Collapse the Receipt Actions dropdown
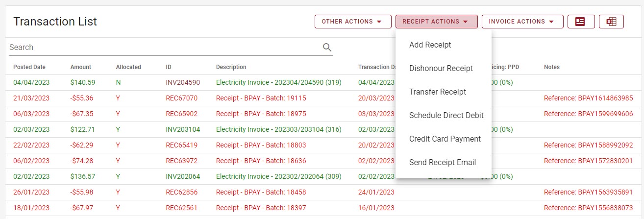This screenshot has width=644, height=219. 436,22
